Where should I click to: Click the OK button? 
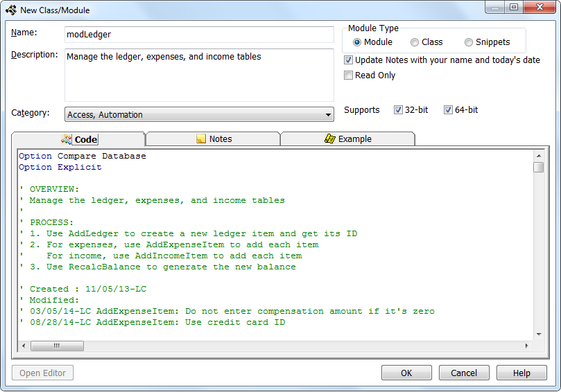(406, 373)
